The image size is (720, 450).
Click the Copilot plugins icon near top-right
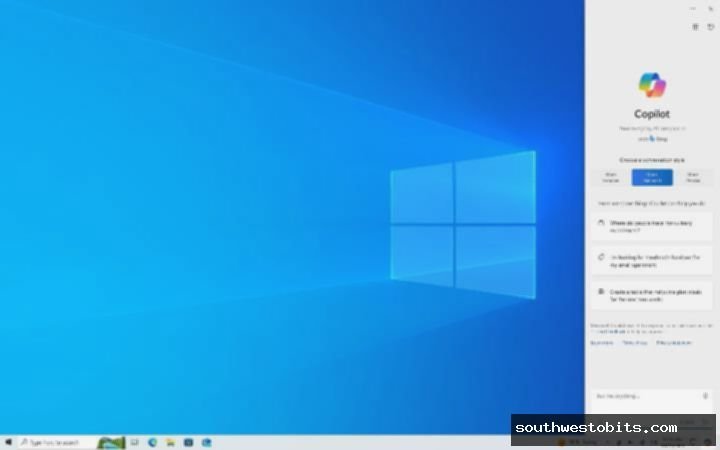click(x=695, y=27)
